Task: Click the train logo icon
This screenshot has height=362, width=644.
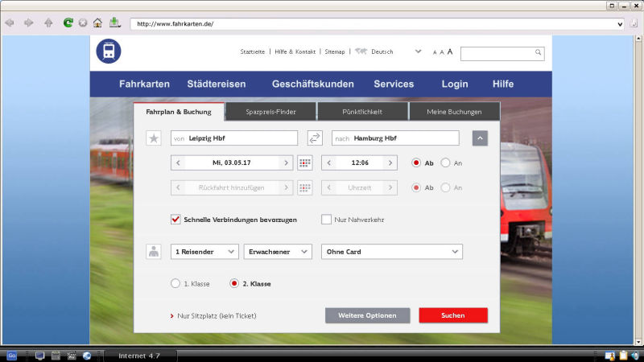Action: coord(108,51)
